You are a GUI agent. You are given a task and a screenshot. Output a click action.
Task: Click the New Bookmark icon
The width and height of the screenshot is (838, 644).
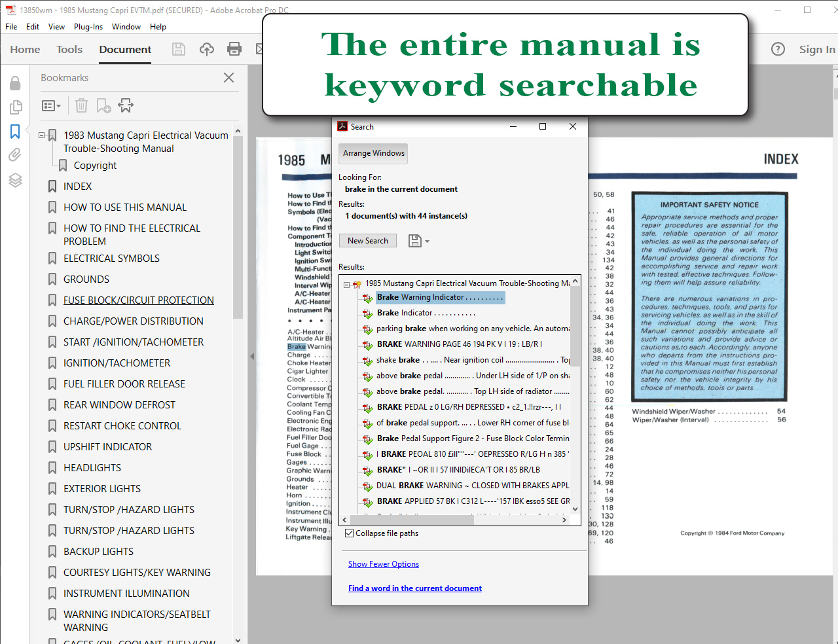point(103,105)
